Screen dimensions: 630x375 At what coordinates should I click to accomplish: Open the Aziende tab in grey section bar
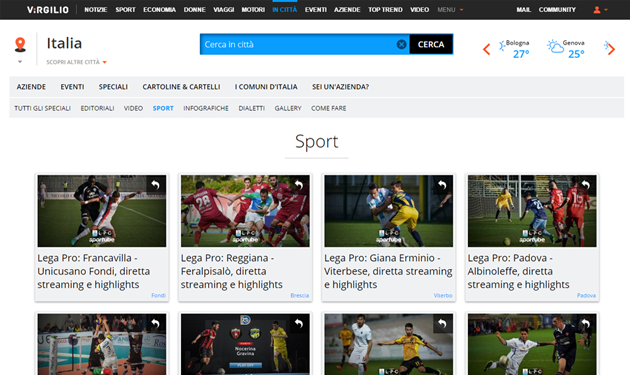[x=31, y=87]
